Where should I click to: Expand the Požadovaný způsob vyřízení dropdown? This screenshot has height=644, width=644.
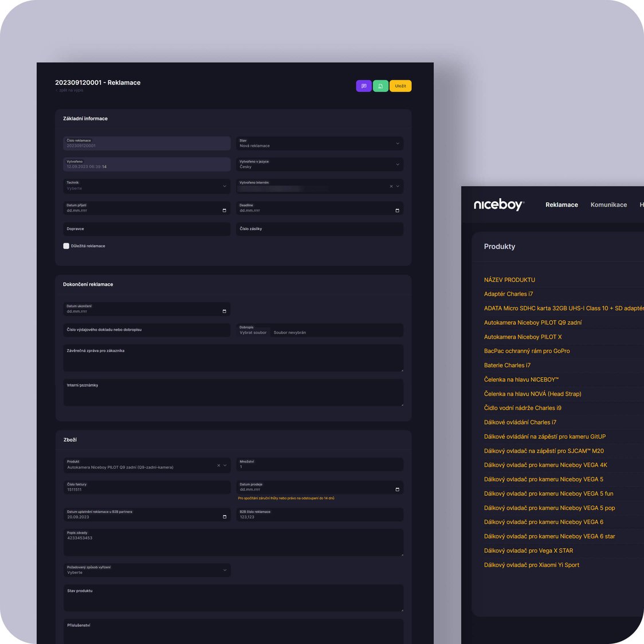(224, 570)
